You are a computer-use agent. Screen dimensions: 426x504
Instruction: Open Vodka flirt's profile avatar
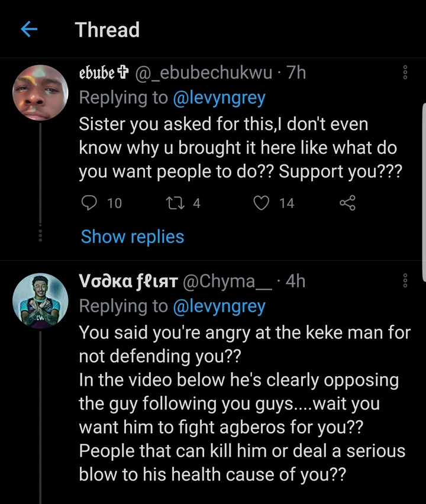click(40, 302)
